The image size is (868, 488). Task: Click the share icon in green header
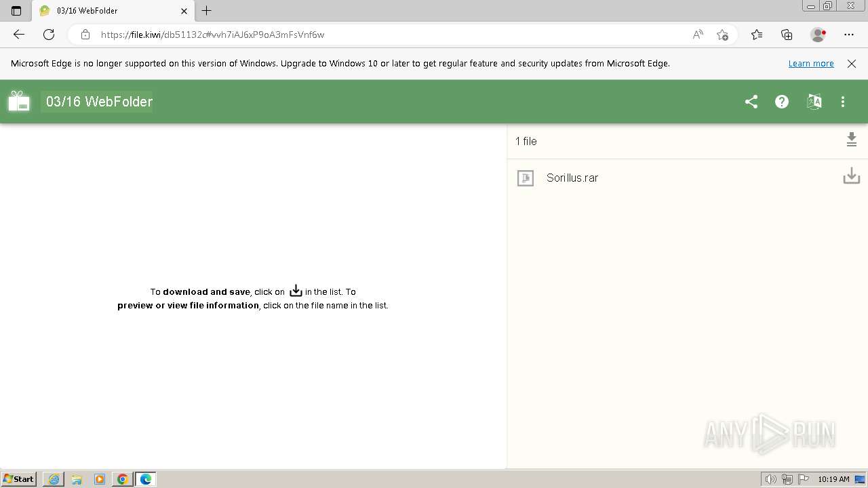(751, 102)
